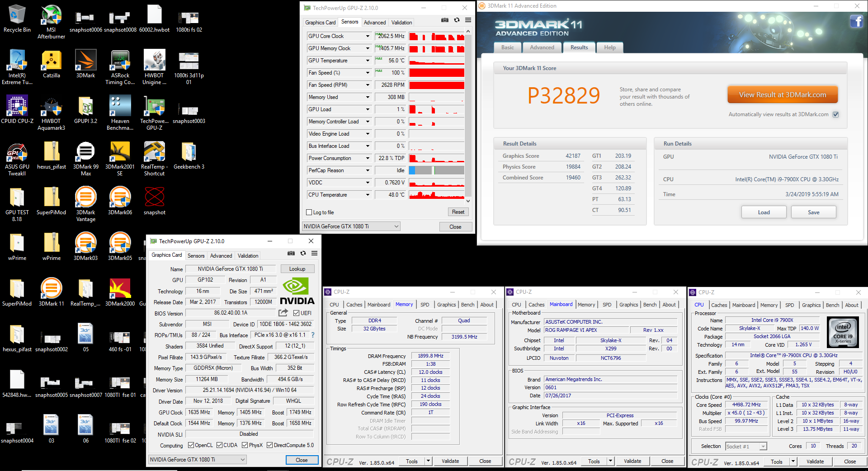Viewport: 868px width, 471px height.
Task: Toggle OpenCL computing checkbox
Action: click(x=191, y=445)
